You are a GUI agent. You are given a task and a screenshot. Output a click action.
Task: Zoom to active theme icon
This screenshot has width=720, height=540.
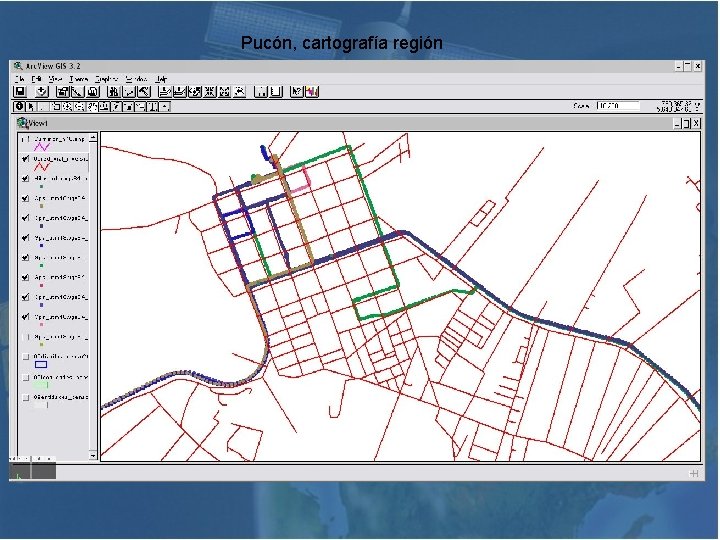179,92
